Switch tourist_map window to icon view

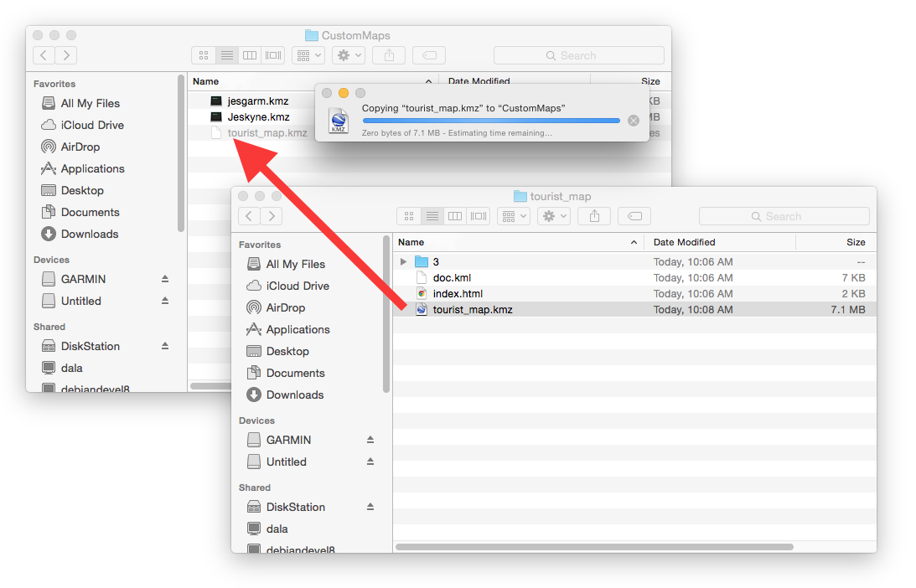(x=409, y=216)
